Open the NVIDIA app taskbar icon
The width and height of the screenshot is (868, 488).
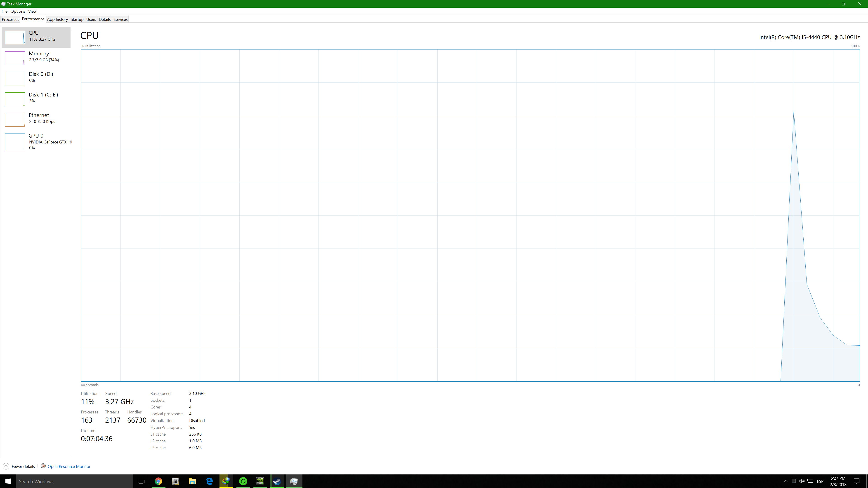260,481
